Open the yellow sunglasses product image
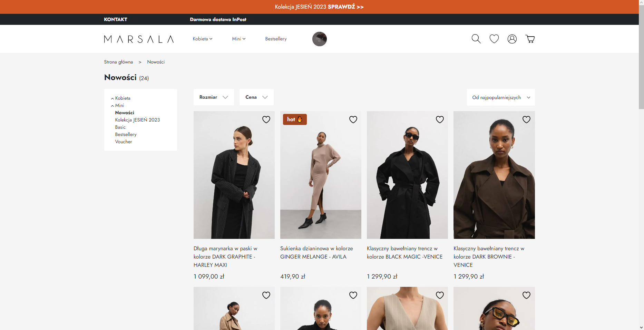 [494, 308]
